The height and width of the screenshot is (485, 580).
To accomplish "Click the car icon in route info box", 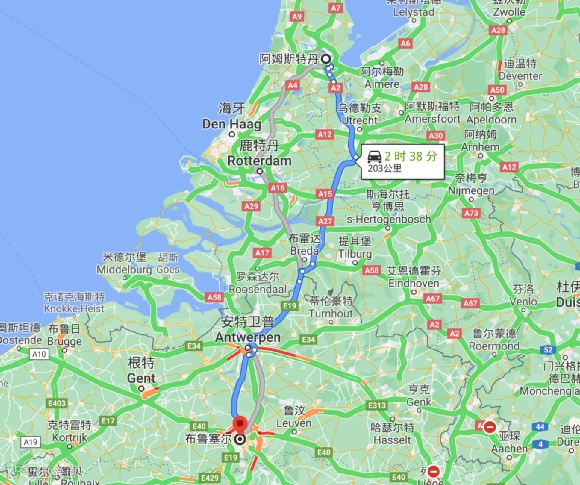I will point(374,157).
